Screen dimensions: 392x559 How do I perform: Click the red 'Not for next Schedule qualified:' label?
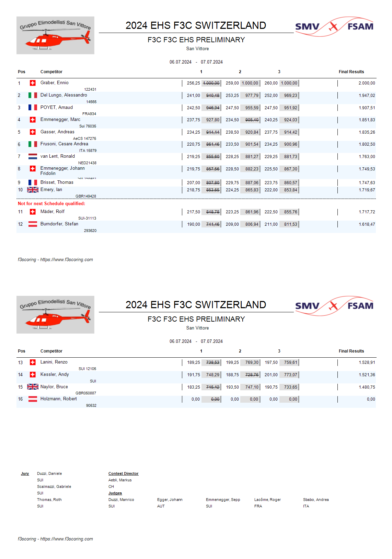pos(51,204)
